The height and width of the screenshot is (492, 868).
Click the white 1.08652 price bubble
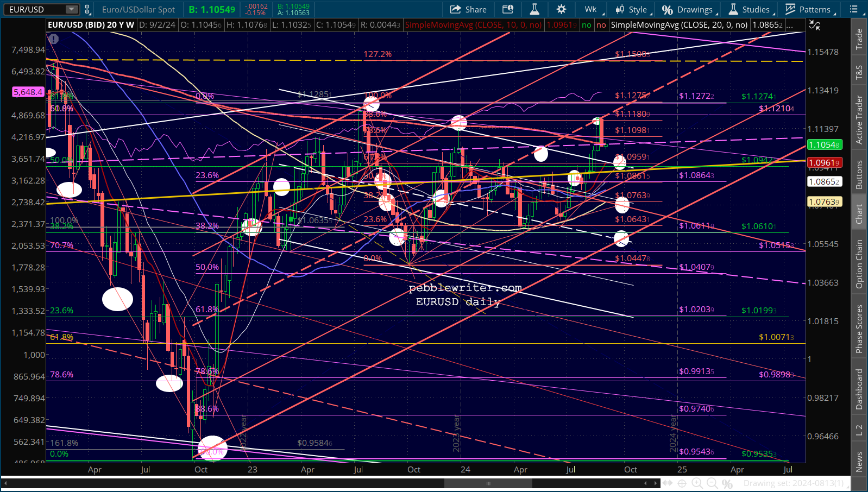pyautogui.click(x=825, y=182)
